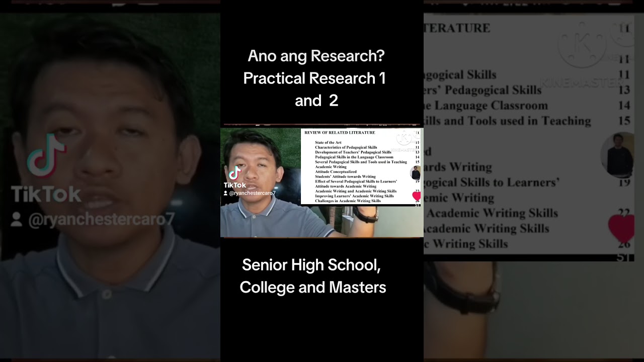Screen dimensions: 644x362
Task: Click the "College and Masters" caption line
Action: tap(313, 287)
